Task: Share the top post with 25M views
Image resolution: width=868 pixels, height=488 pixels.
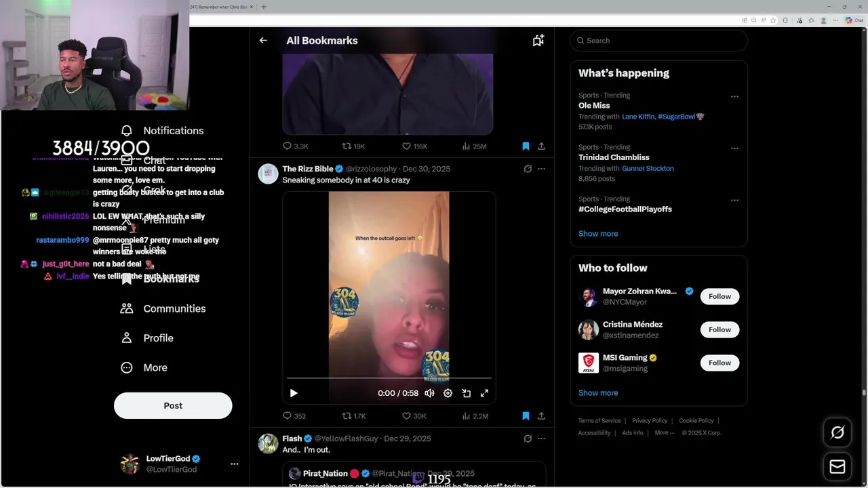Action: [541, 146]
